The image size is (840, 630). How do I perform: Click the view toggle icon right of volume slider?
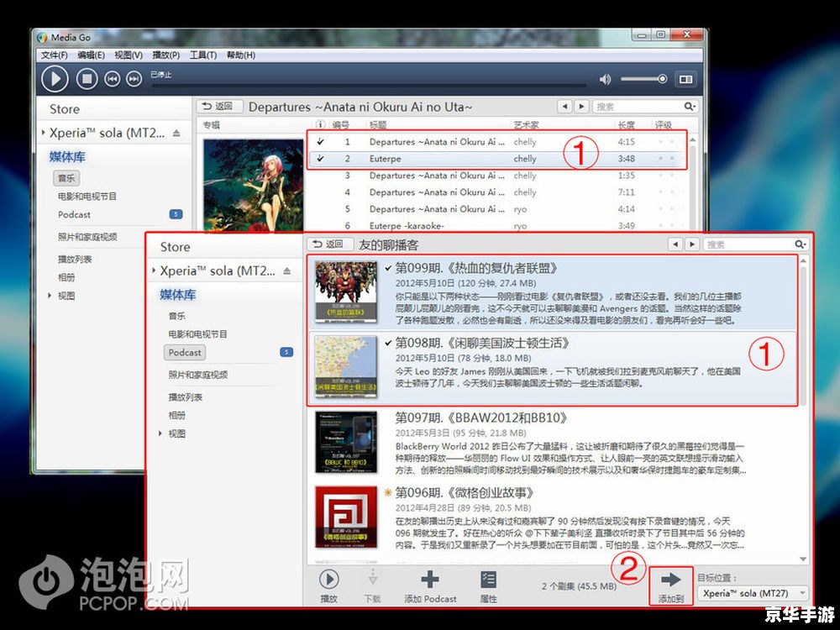pyautogui.click(x=686, y=79)
